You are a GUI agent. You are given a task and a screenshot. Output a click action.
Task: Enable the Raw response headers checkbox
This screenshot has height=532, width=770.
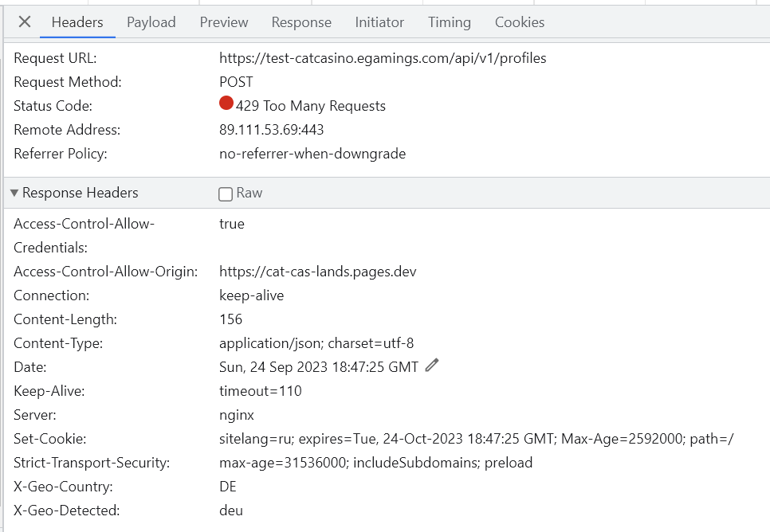click(x=226, y=194)
